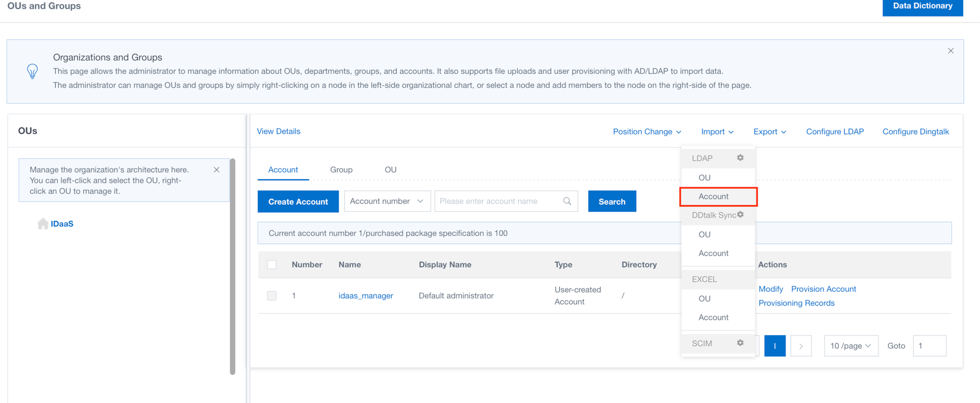Select Account under LDAP import

(713, 196)
